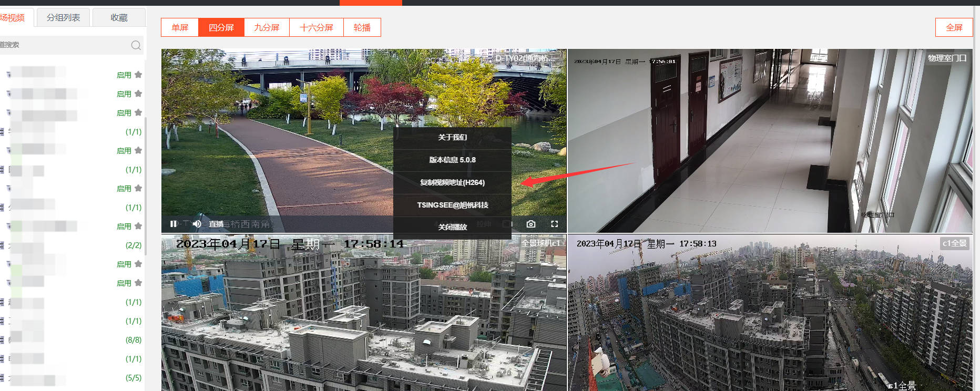The width and height of the screenshot is (980, 391).
Task: Click the search magnifier icon
Action: pos(136,45)
